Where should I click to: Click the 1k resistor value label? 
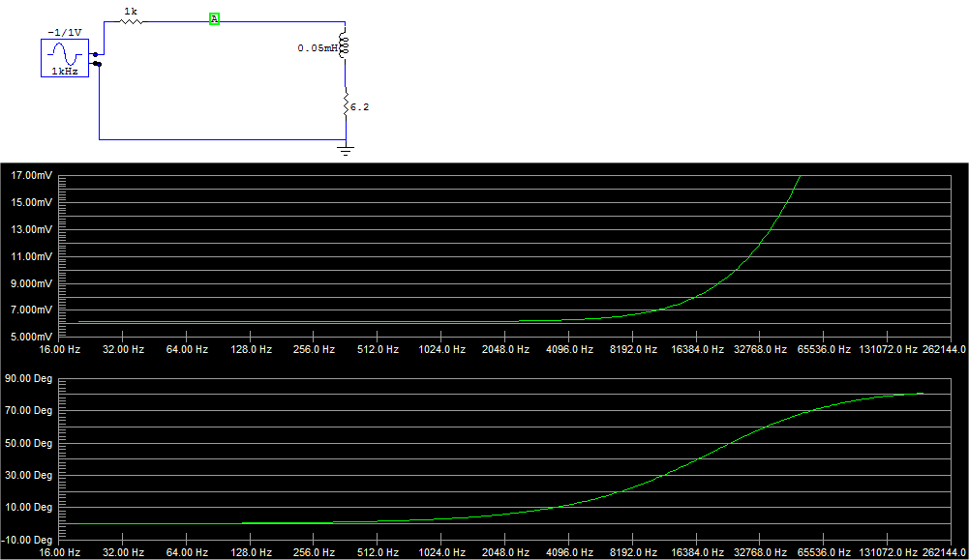131,11
